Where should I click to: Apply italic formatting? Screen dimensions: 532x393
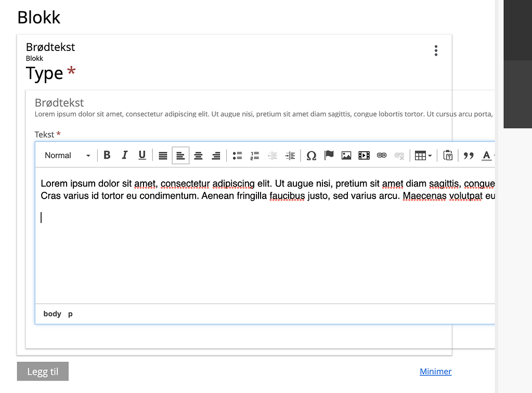pos(124,155)
